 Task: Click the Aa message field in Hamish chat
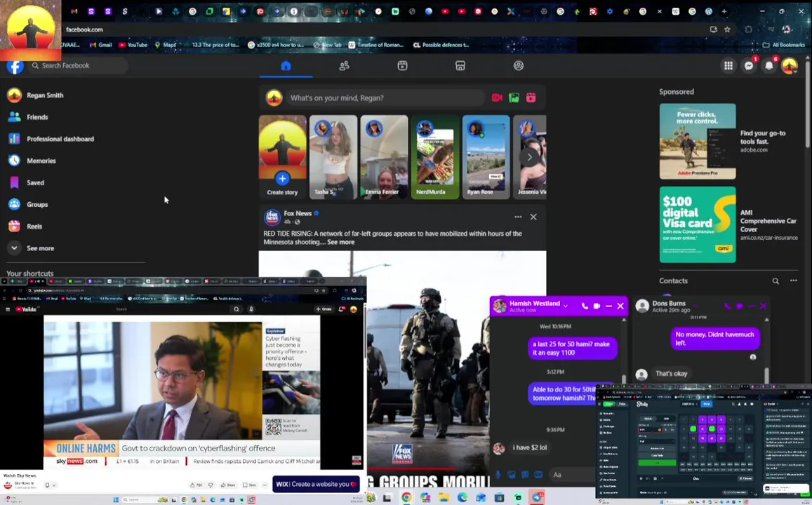pos(572,474)
